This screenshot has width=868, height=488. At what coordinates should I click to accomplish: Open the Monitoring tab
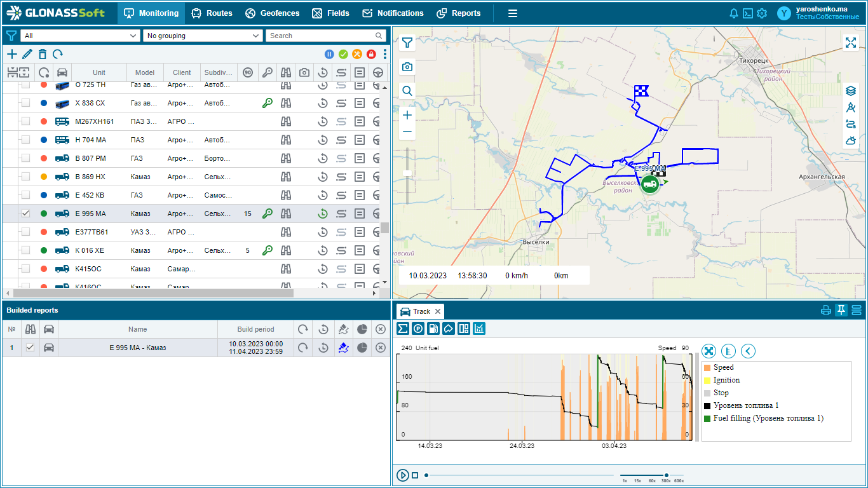(151, 13)
